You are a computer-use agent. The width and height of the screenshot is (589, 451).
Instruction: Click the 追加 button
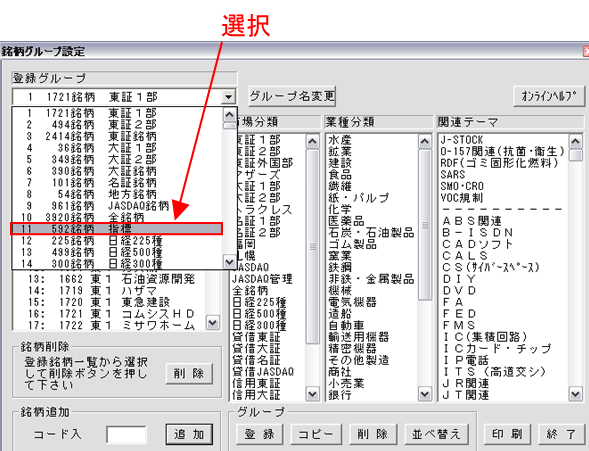(x=189, y=434)
